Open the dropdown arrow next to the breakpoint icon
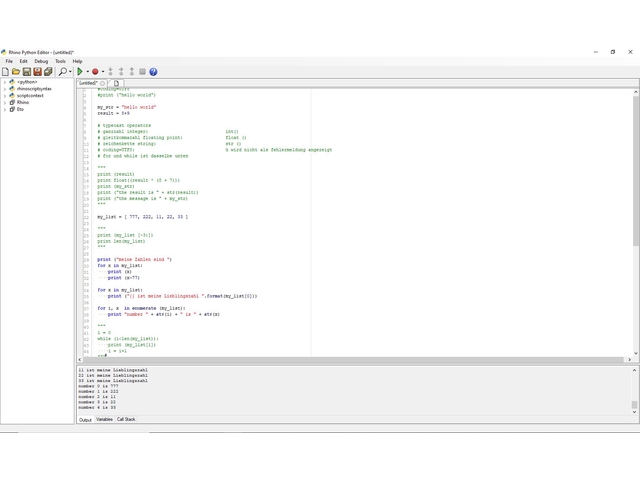This screenshot has width=640, height=480. tap(103, 72)
